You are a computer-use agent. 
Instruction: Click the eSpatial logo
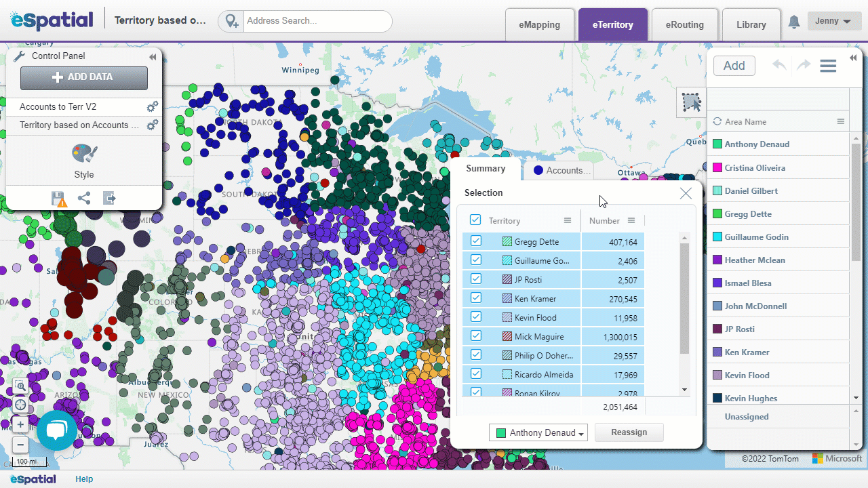tap(52, 20)
